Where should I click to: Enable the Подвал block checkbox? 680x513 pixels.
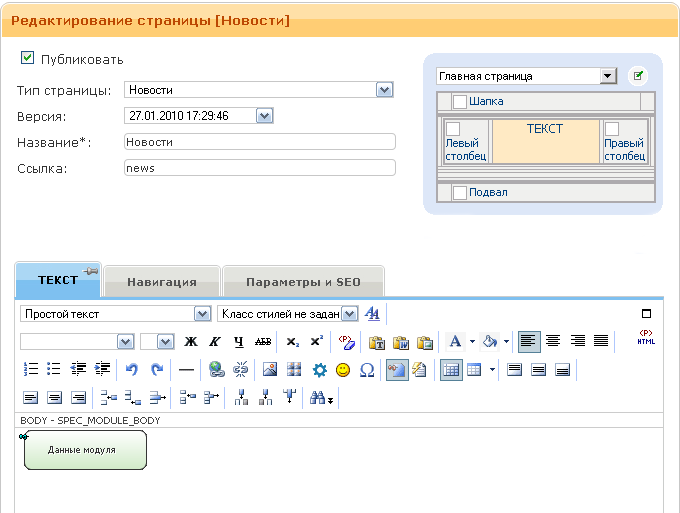click(x=460, y=192)
